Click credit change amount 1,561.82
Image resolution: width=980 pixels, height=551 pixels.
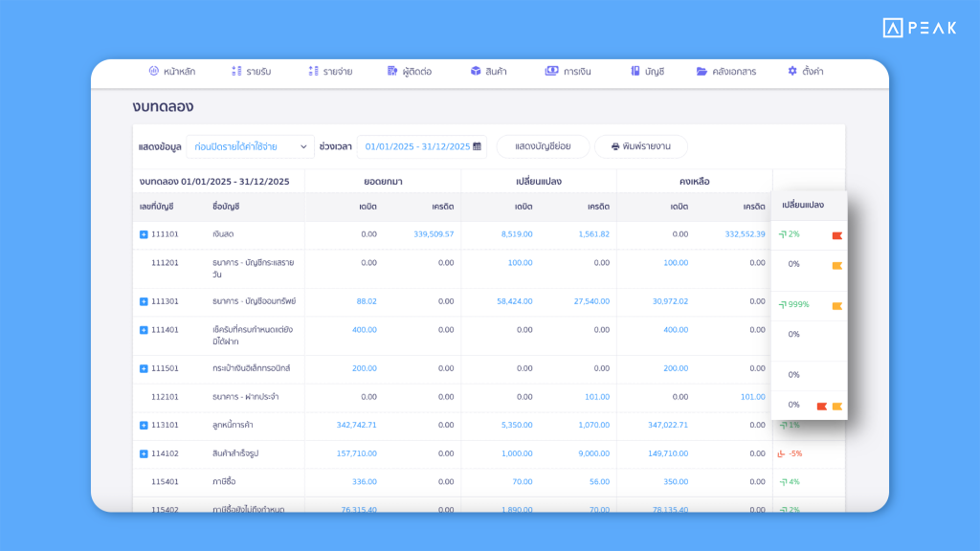click(593, 234)
